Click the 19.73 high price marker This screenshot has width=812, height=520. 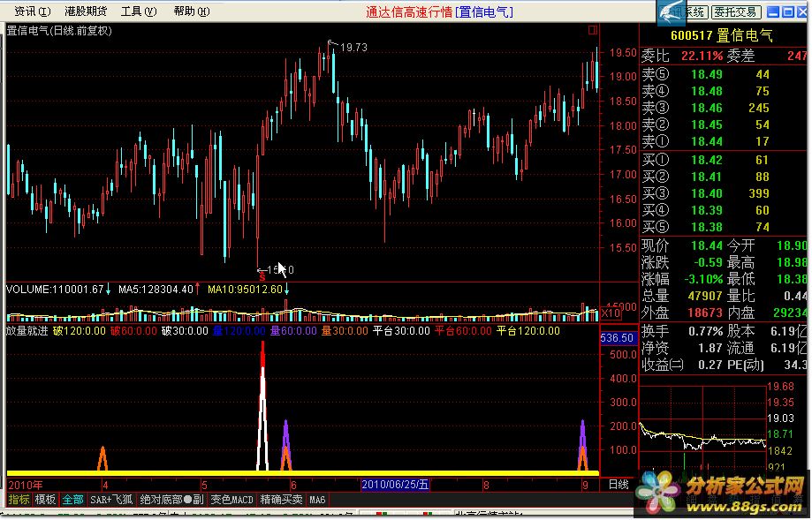pos(353,48)
